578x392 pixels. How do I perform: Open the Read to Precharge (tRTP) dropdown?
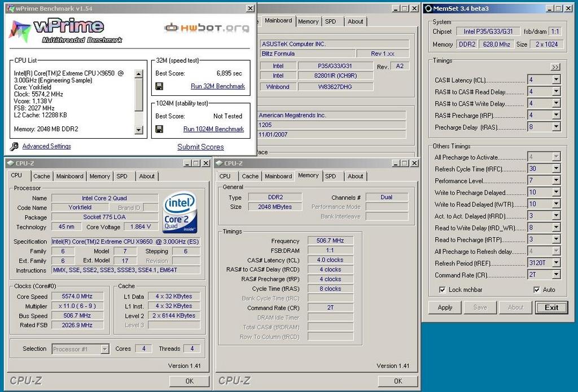[556, 240]
